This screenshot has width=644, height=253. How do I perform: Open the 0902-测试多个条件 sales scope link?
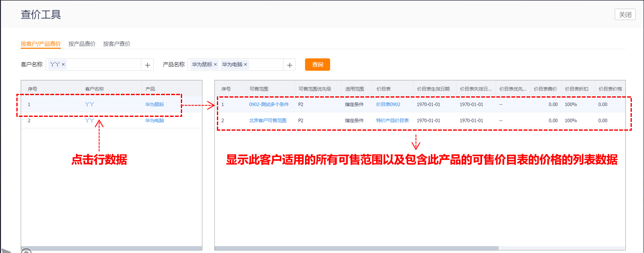(x=269, y=104)
